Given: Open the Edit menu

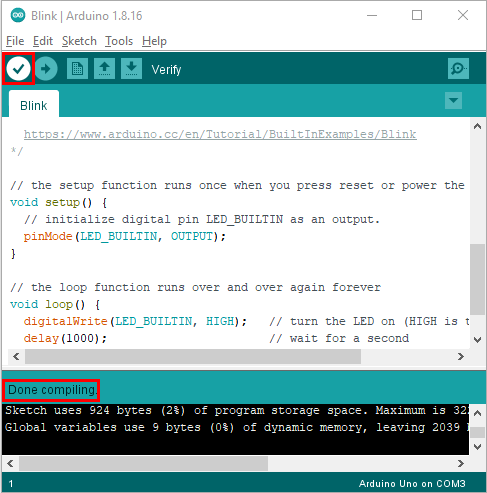Looking at the screenshot, I should 43,41.
